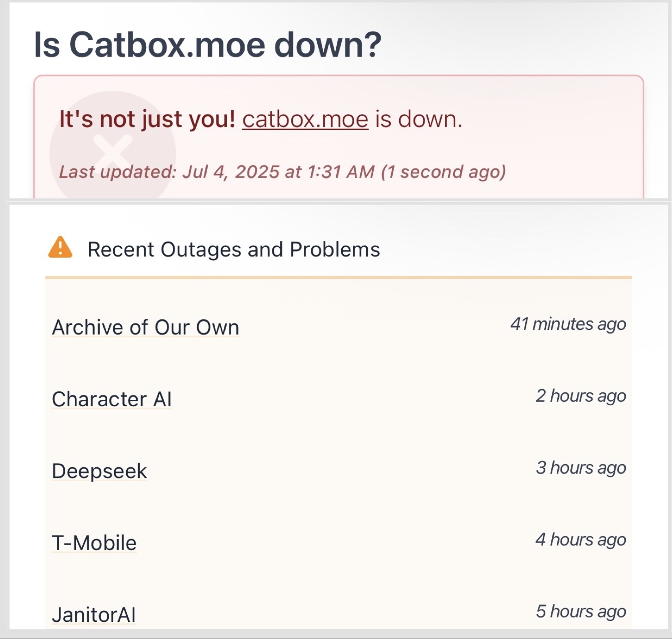The height and width of the screenshot is (639, 672).
Task: Click the '4 hours ago' timestamp
Action: coord(581,540)
